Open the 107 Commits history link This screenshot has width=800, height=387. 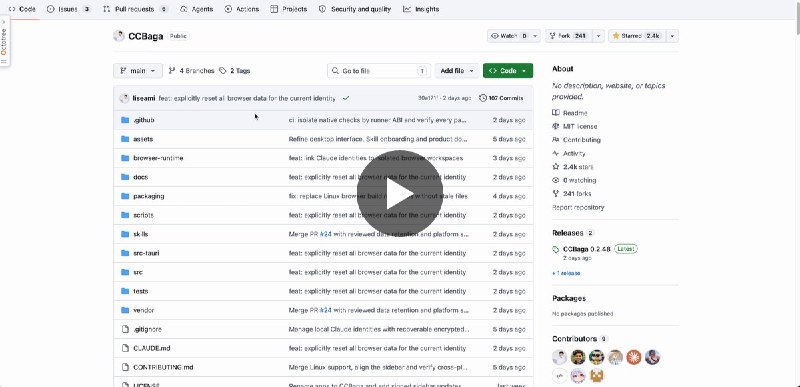501,98
